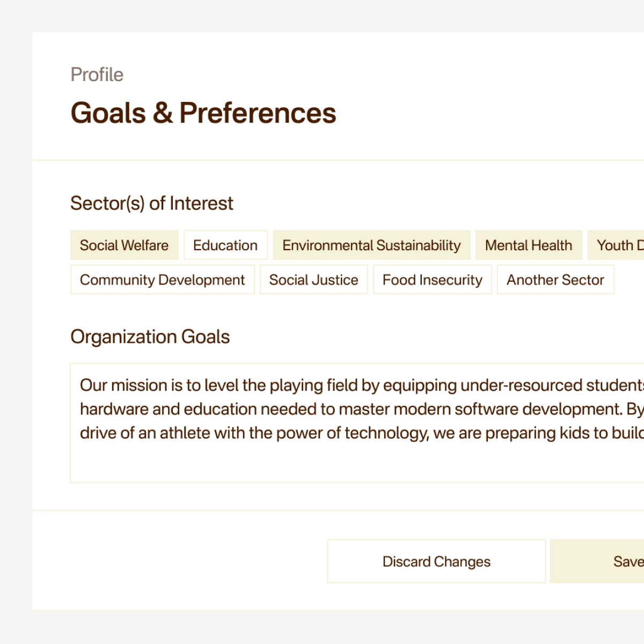
Task: Place cursor in 'Our mission is to level' line
Action: pyautogui.click(x=362, y=385)
